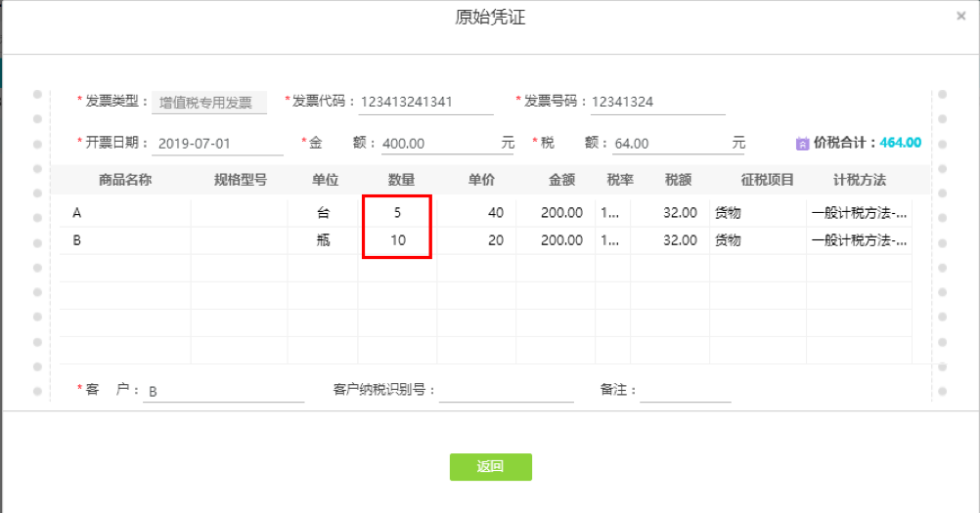Click the 发票代码 input field
Viewport: 980px width, 513px height.
(x=426, y=103)
